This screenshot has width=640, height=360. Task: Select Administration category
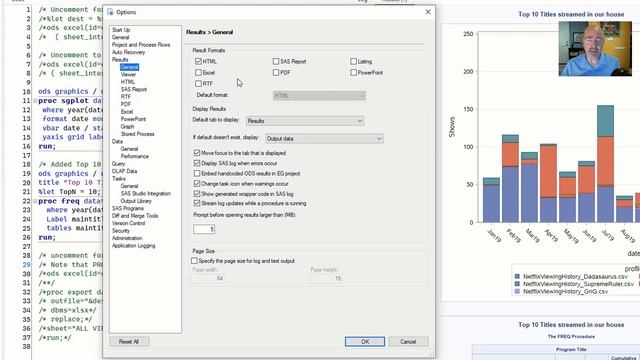pyautogui.click(x=127, y=238)
